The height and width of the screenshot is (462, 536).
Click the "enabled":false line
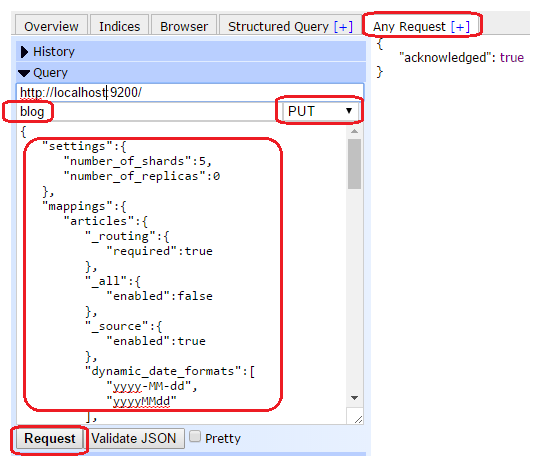click(x=159, y=296)
